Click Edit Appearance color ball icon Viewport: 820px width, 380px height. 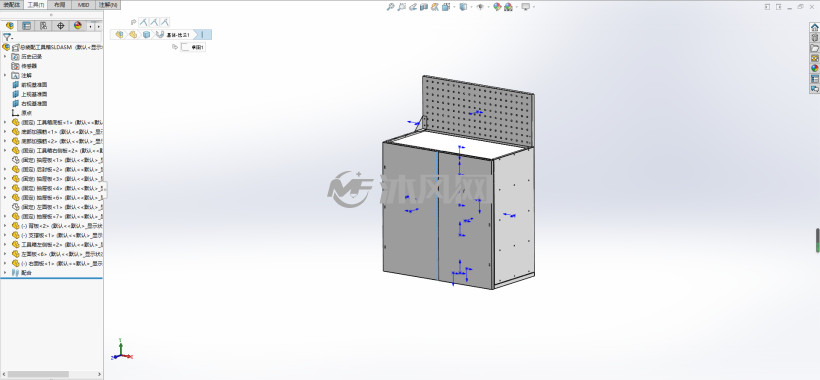tap(497, 7)
